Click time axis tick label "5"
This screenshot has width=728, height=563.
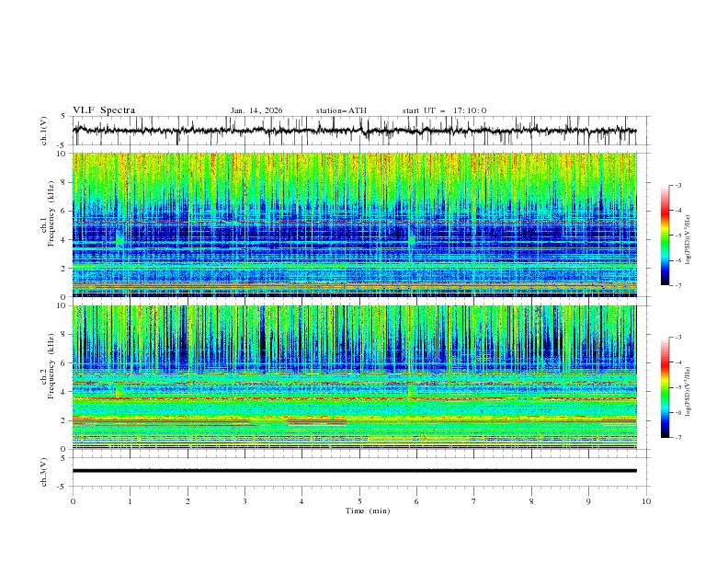click(x=359, y=501)
